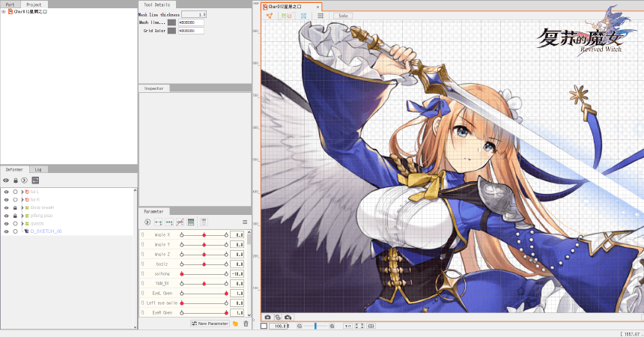
Task: Click the zoom percentage field showing 108.8
Action: point(279,326)
